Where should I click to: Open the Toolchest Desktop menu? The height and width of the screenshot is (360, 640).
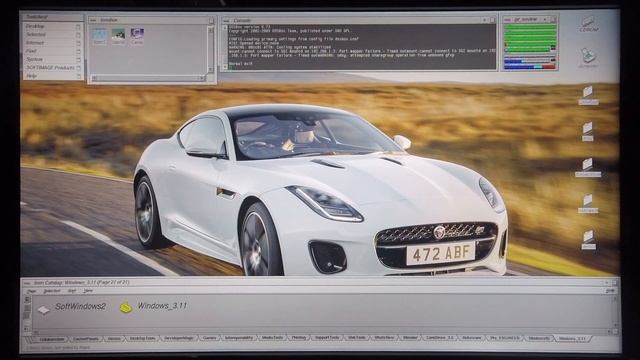tap(52, 27)
